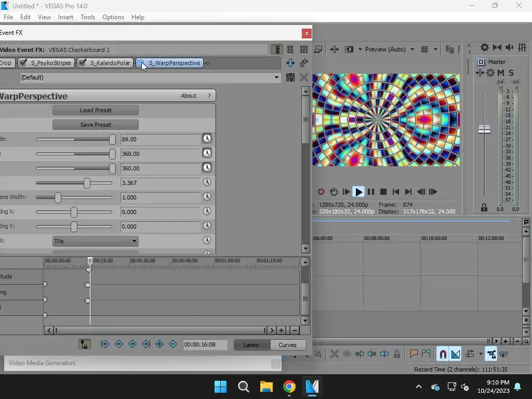The width and height of the screenshot is (532, 399).
Task: Click the first keyframe button in FX timeline
Action: (105, 344)
